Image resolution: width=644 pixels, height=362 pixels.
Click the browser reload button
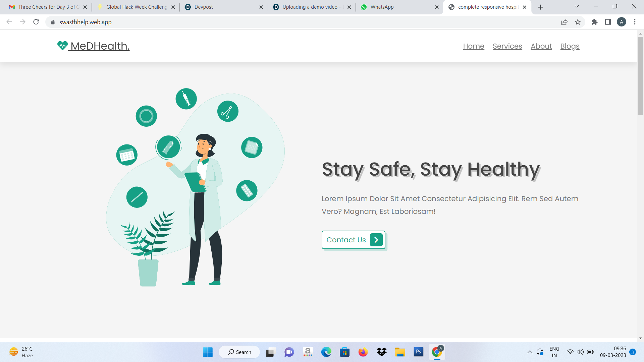36,22
